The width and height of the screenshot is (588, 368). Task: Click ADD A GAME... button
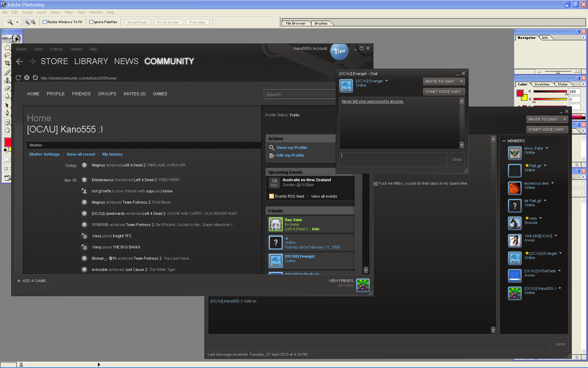(x=33, y=281)
